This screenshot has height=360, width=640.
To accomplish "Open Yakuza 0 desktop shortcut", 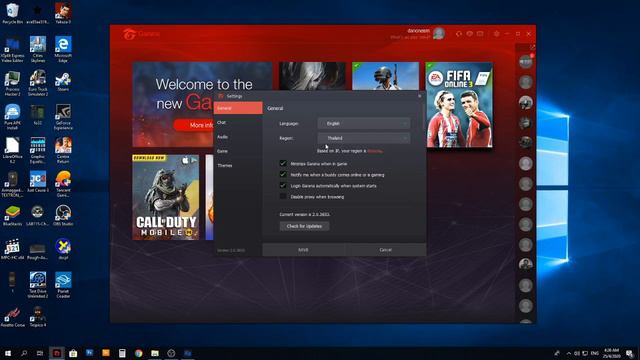I will [x=63, y=13].
